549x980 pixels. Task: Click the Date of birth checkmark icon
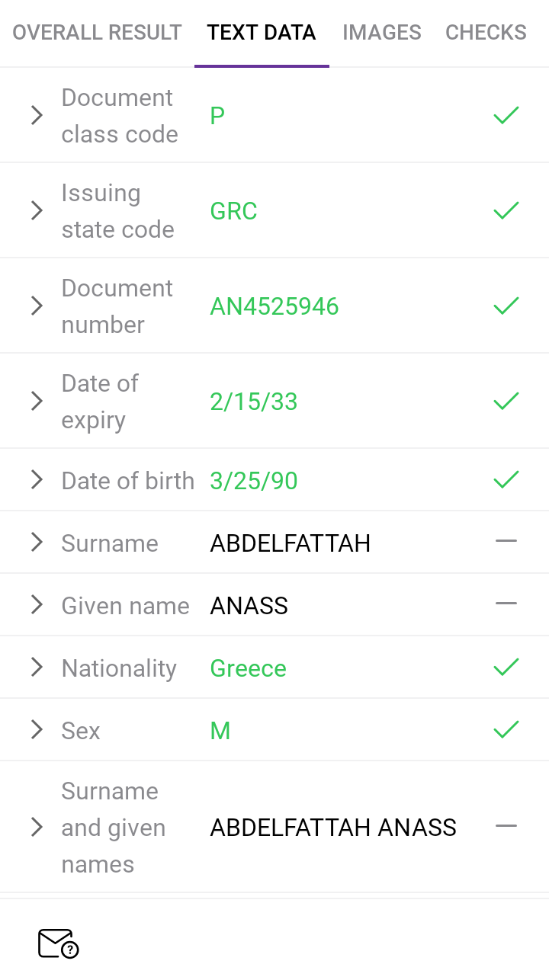click(x=506, y=480)
